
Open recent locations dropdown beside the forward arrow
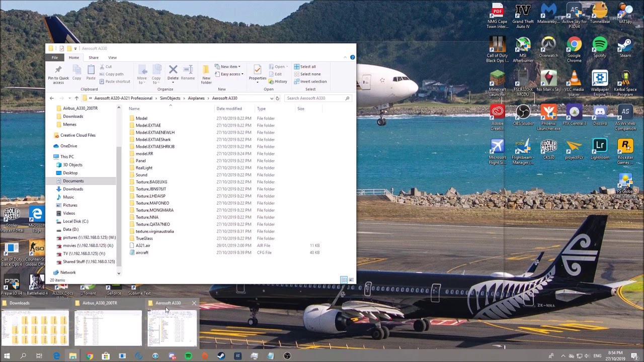point(69,98)
